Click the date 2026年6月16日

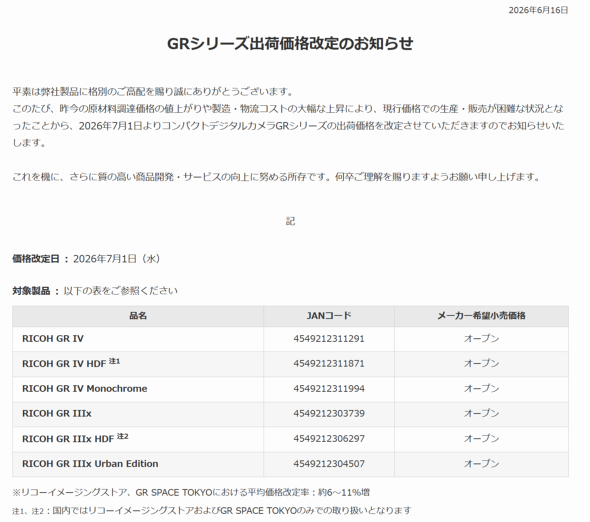[538, 11]
